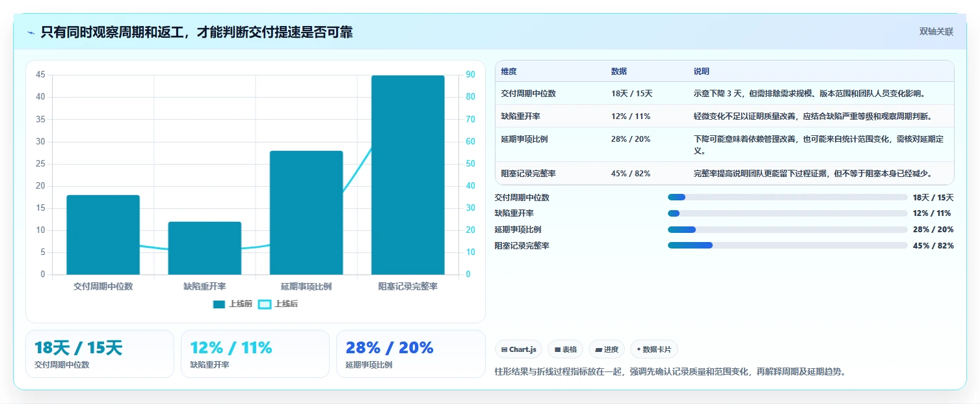980x404 pixels.
Task: Open the 28% / 20% stat card
Action: (410, 354)
